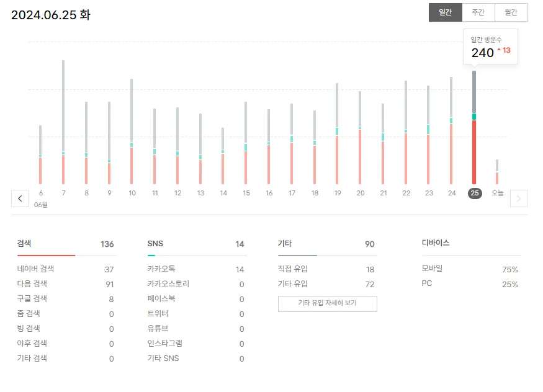Screen dimensions: 543x392
Task: Select the bar for June 19
Action: point(337,133)
